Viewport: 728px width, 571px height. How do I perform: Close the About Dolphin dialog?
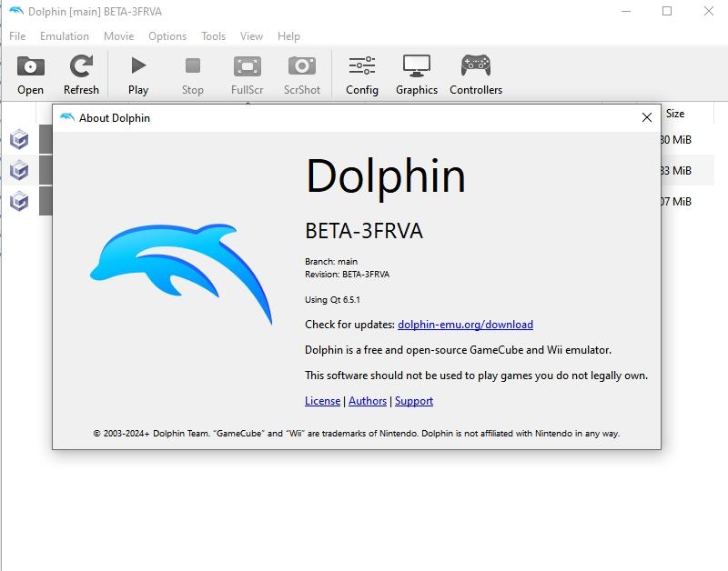tap(647, 117)
